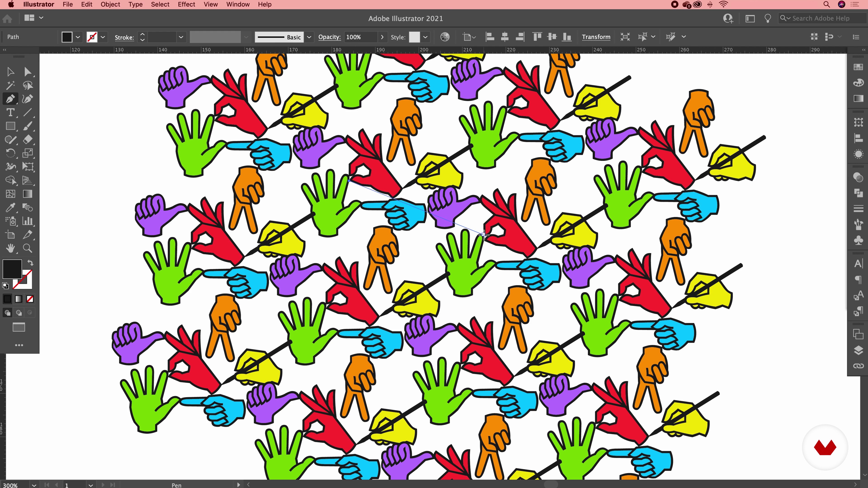This screenshot has width=868, height=488.
Task: Select the Type tool
Action: coord(10,113)
